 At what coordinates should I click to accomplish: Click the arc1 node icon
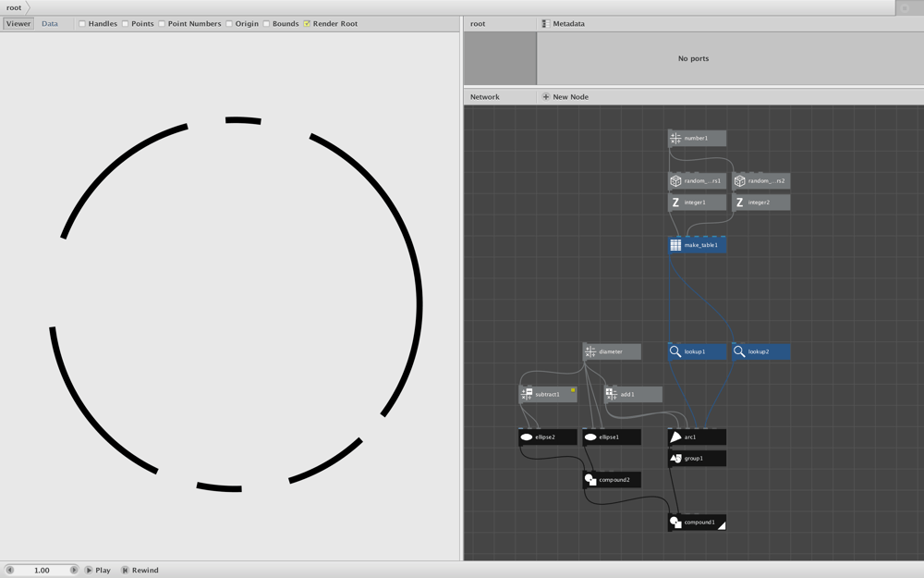(x=675, y=437)
